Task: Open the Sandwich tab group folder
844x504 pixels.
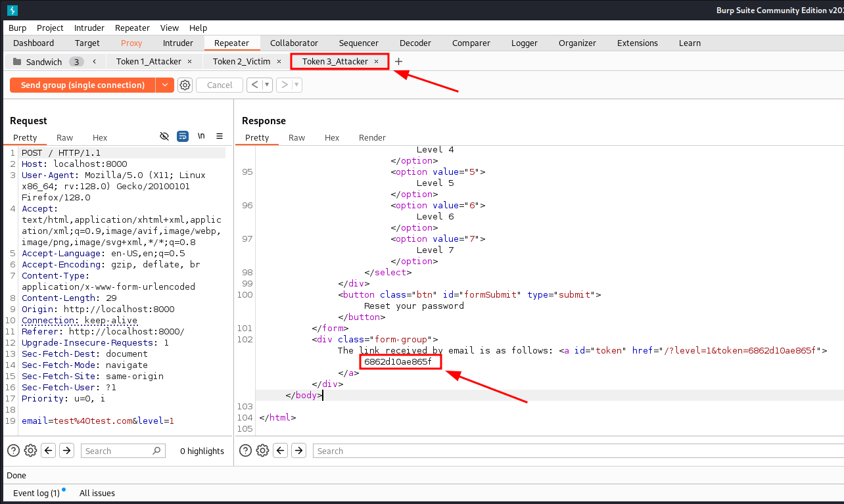Action: [43, 62]
